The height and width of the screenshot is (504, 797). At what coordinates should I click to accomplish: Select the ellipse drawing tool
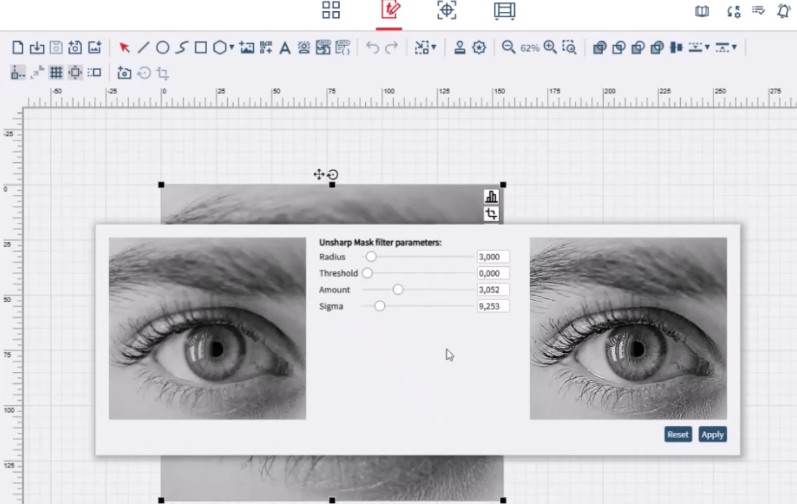(x=162, y=47)
